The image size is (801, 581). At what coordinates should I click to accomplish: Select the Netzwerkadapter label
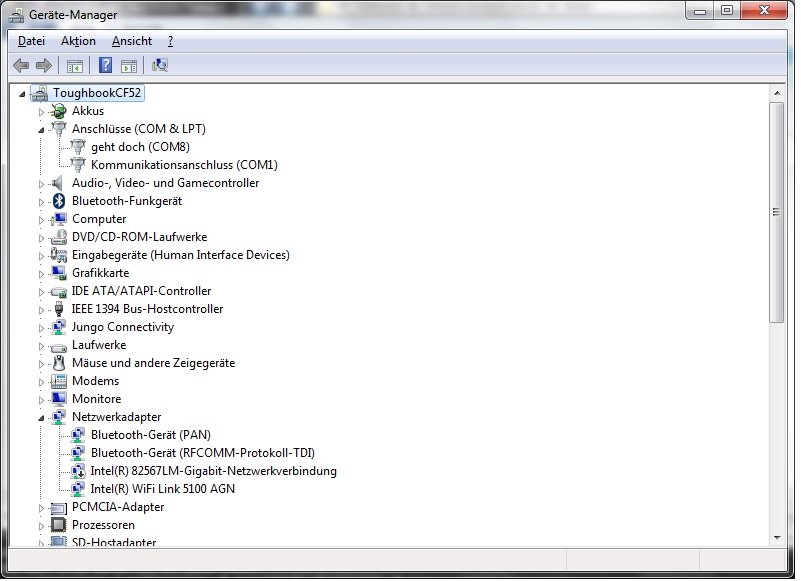(x=116, y=417)
